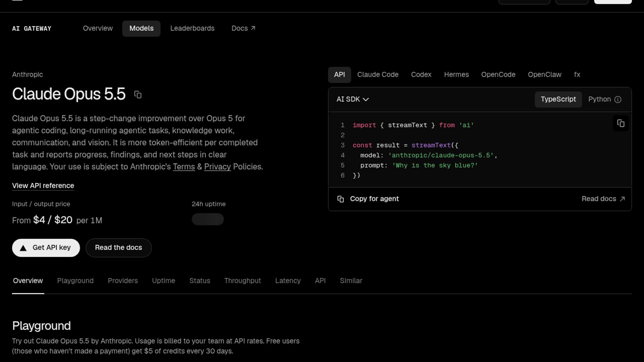The image size is (644, 362).
Task: Open the Models nav item
Action: coord(141,28)
